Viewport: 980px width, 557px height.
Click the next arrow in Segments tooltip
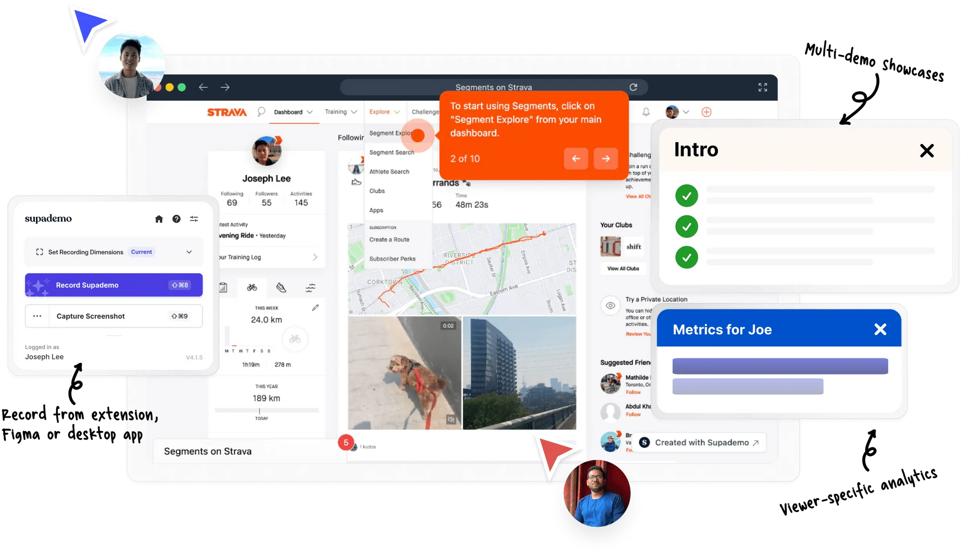coord(605,157)
